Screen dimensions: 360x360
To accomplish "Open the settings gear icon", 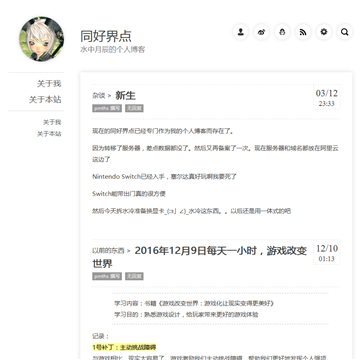I will [324, 32].
